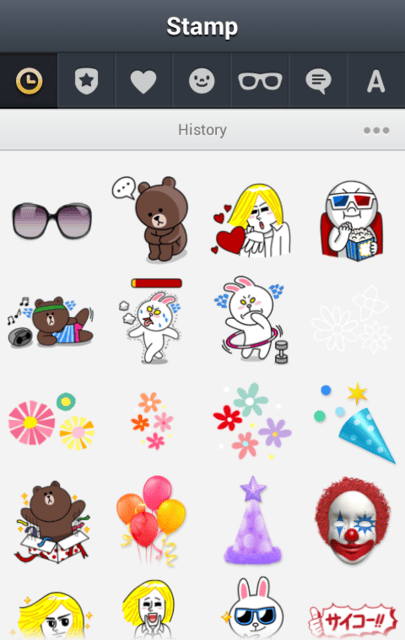
Task: Open the eyeglasses accessories tab
Action: tap(260, 81)
